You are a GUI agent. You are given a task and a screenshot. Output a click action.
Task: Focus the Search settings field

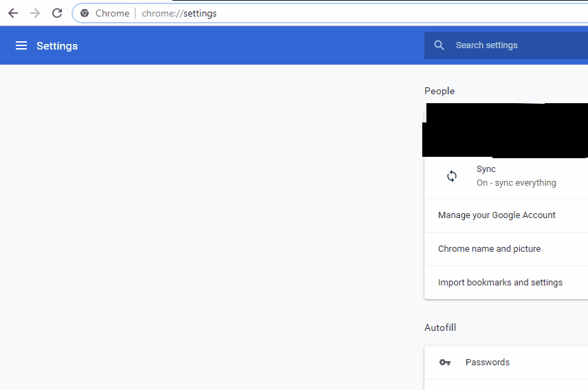click(x=506, y=45)
